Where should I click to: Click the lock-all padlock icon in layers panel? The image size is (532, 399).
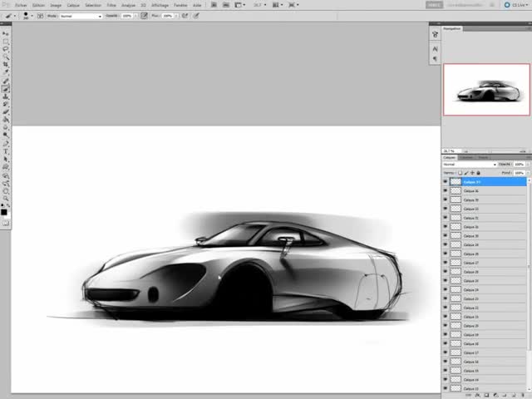480,172
